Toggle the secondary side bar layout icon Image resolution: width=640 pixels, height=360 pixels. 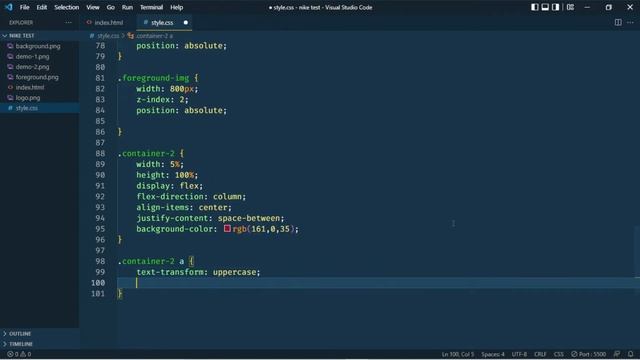(x=556, y=7)
